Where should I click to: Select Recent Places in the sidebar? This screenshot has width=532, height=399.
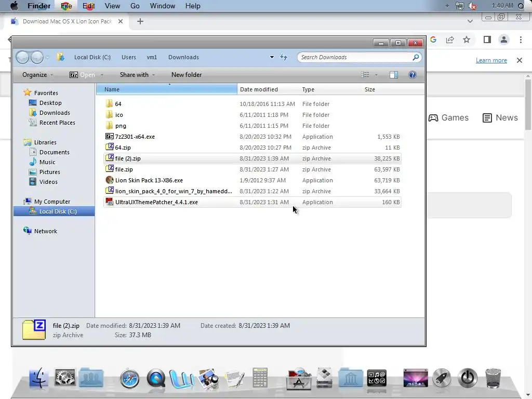(57, 123)
